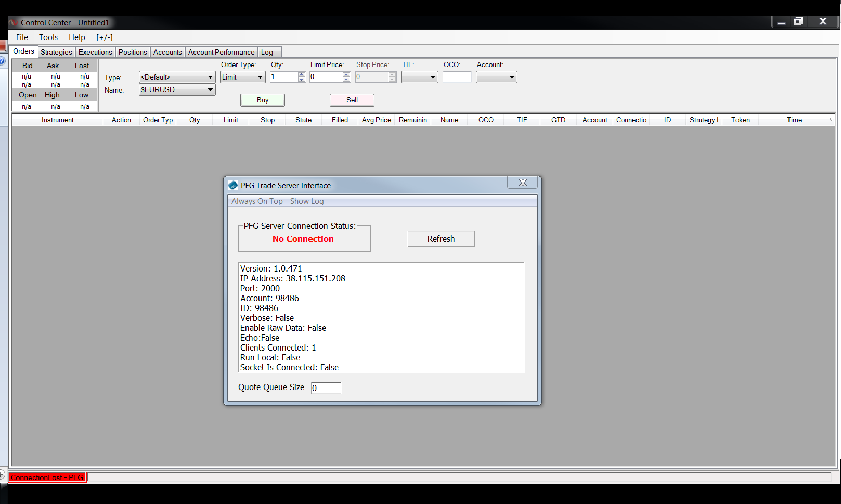Click the Connectio column header
The height and width of the screenshot is (504, 841).
coord(631,120)
